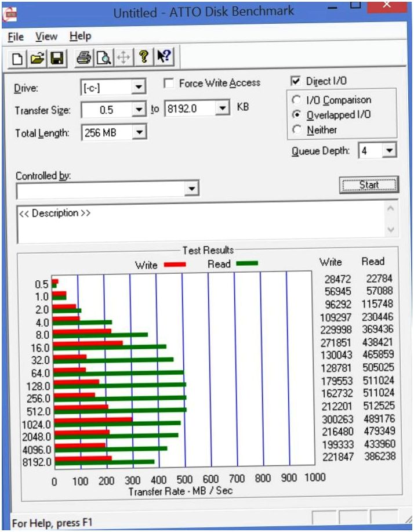Select the Neither radio button

[x=297, y=129]
